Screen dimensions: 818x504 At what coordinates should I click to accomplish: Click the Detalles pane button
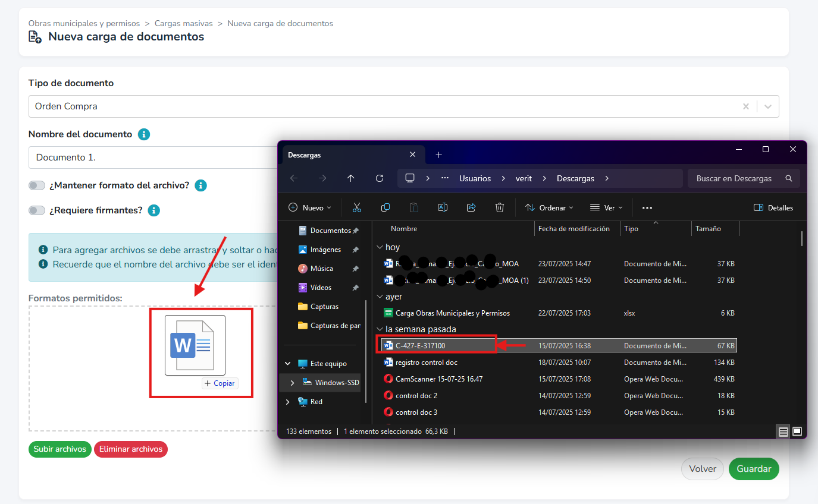point(773,207)
